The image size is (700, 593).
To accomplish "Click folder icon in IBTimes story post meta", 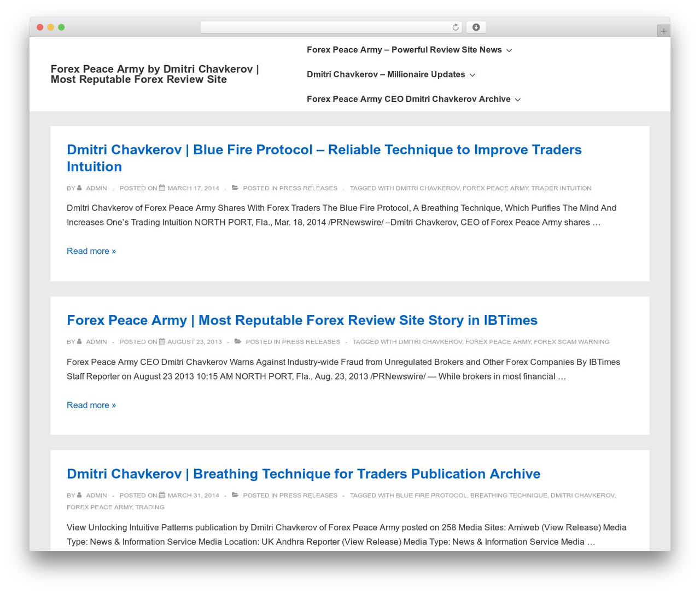I will 238,341.
